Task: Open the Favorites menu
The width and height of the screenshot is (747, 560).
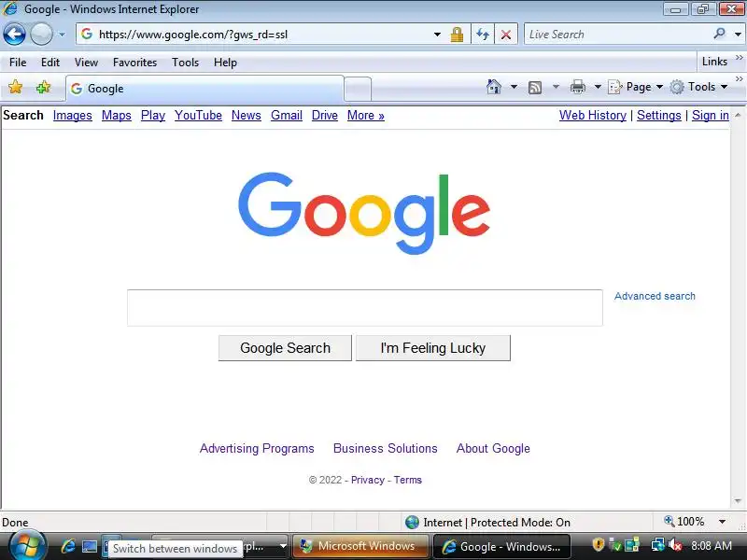Action: pyautogui.click(x=134, y=63)
